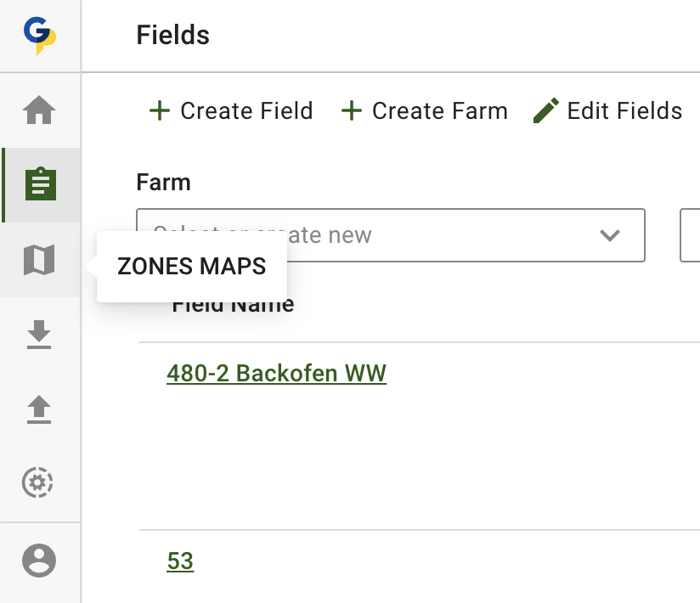Open the user account profile icon
The image size is (700, 603).
[39, 561]
